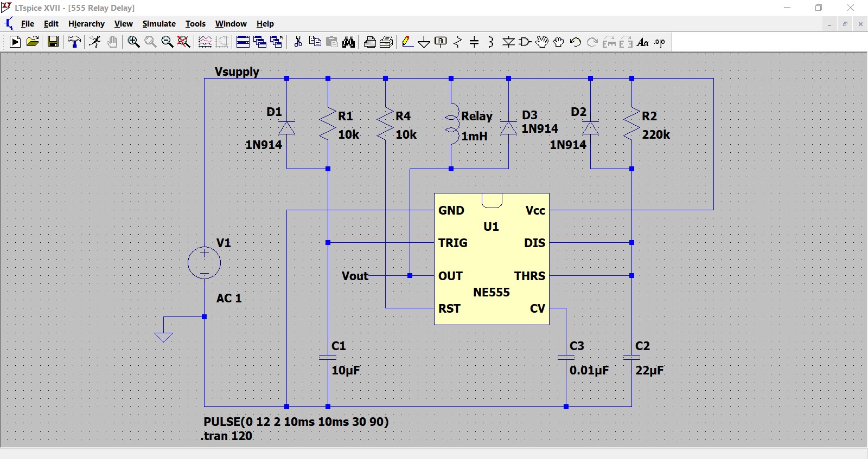Select the Drag closed-hand tool
Image resolution: width=868 pixels, height=459 pixels.
(559, 42)
